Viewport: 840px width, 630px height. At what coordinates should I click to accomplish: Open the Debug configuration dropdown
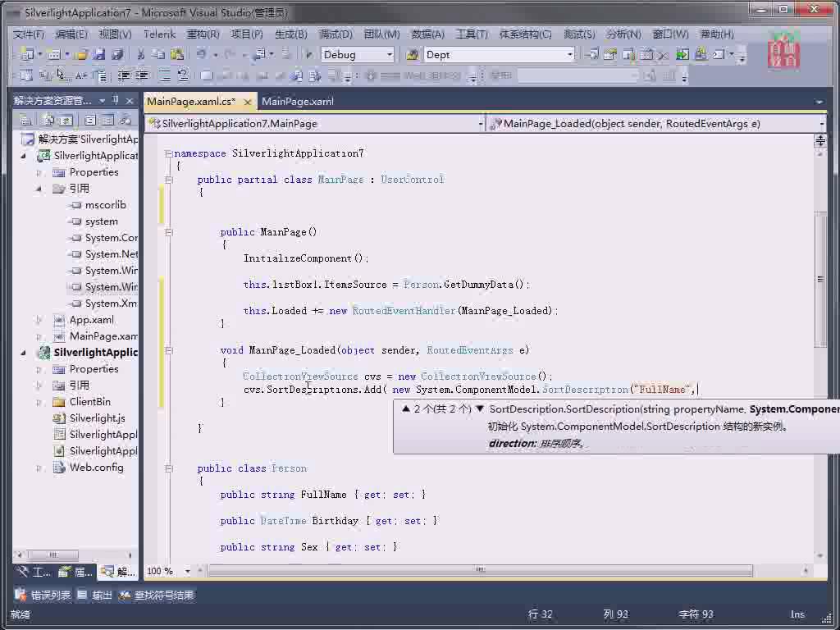point(390,55)
